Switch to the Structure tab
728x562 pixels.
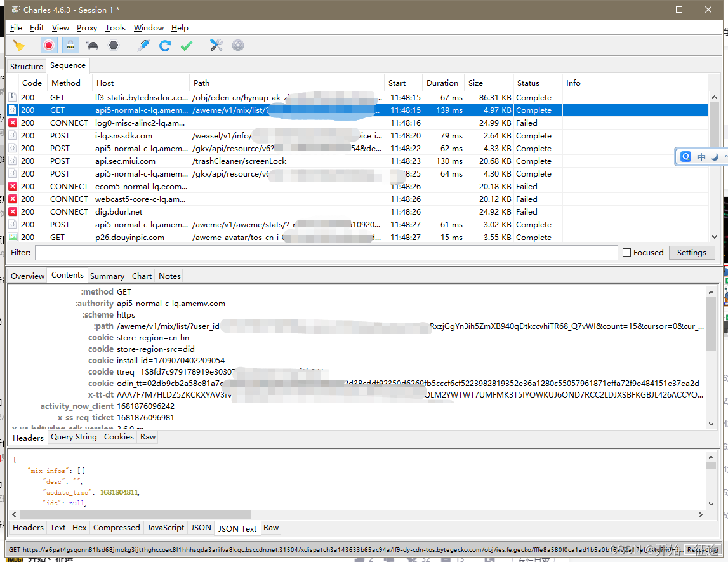[27, 67]
